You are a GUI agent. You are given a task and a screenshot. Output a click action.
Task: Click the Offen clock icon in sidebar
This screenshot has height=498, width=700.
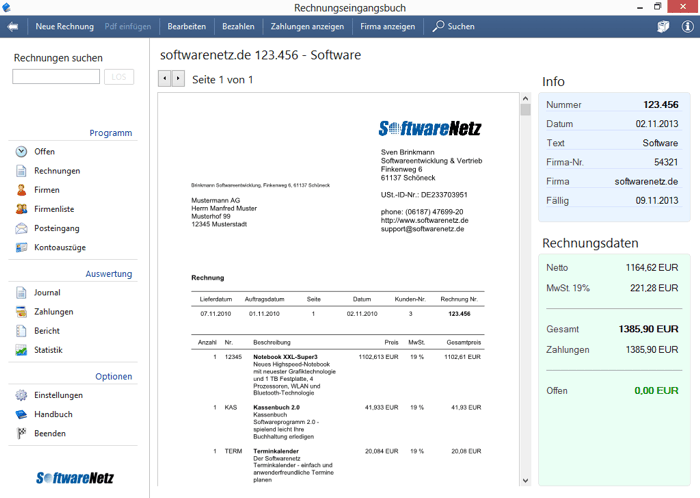coord(21,152)
